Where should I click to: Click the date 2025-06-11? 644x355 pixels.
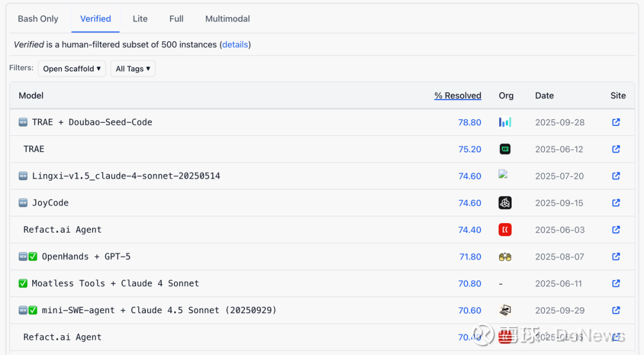click(559, 283)
